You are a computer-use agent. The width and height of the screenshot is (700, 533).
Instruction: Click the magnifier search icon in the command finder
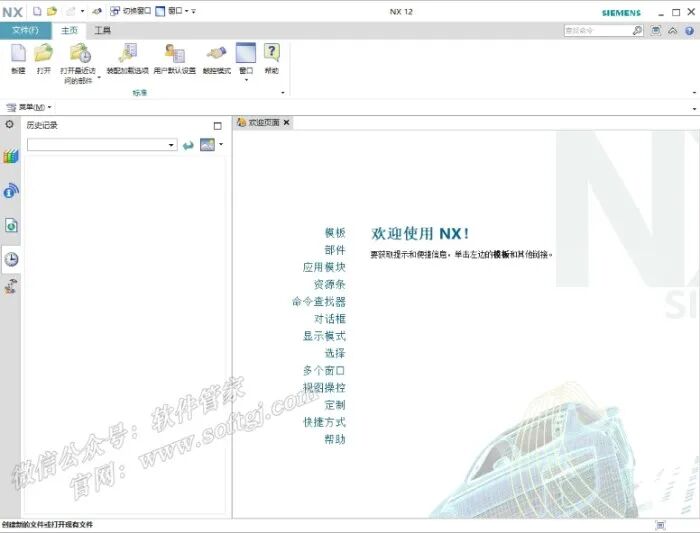637,30
